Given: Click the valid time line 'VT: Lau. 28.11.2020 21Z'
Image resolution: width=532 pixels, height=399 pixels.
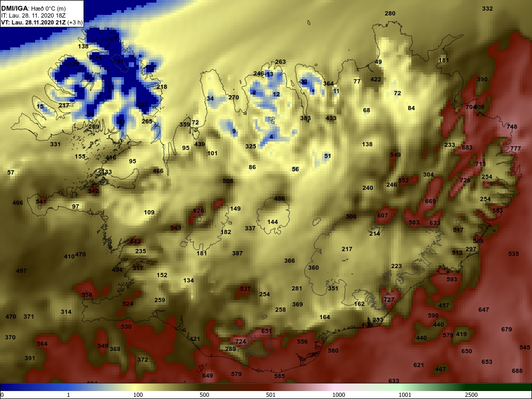Looking at the screenshot, I should pyautogui.click(x=33, y=23).
